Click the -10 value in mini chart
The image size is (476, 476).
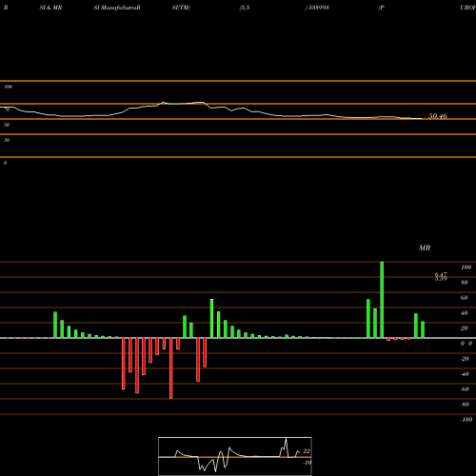pyautogui.click(x=307, y=463)
